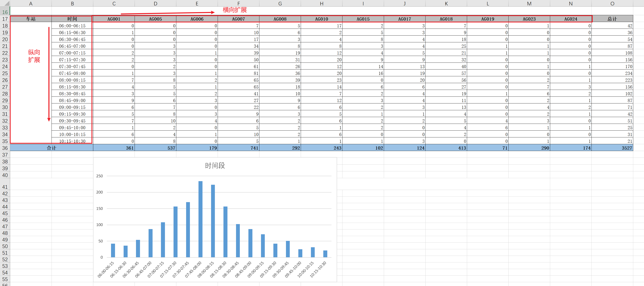Click the 车站 header cell
644x286 pixels.
(31, 19)
